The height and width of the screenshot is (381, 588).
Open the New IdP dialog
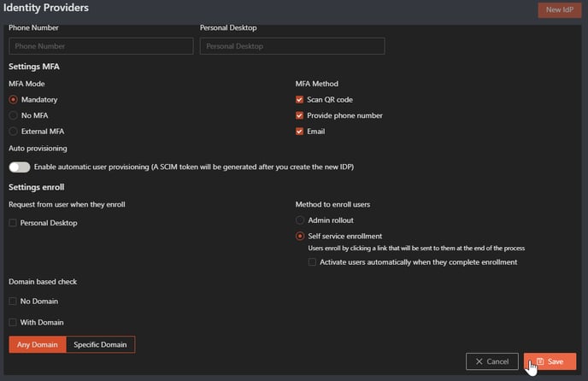click(x=560, y=9)
